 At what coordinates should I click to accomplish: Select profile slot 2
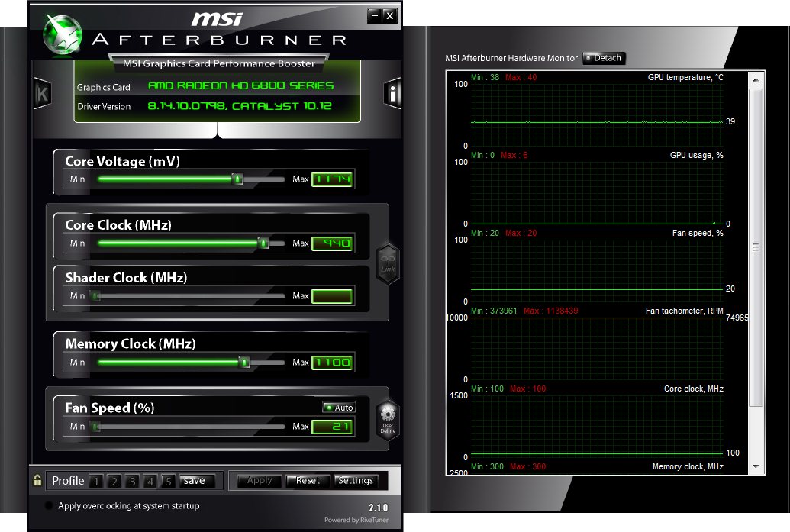[x=114, y=482]
